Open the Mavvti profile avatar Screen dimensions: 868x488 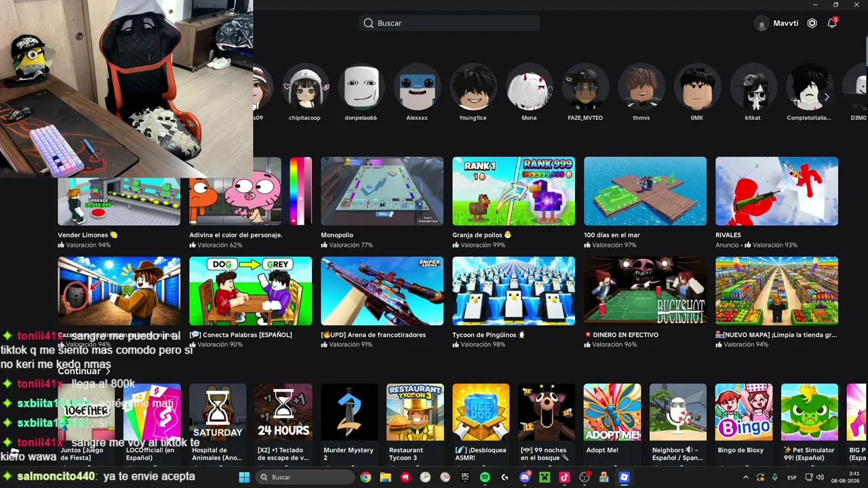click(x=762, y=23)
